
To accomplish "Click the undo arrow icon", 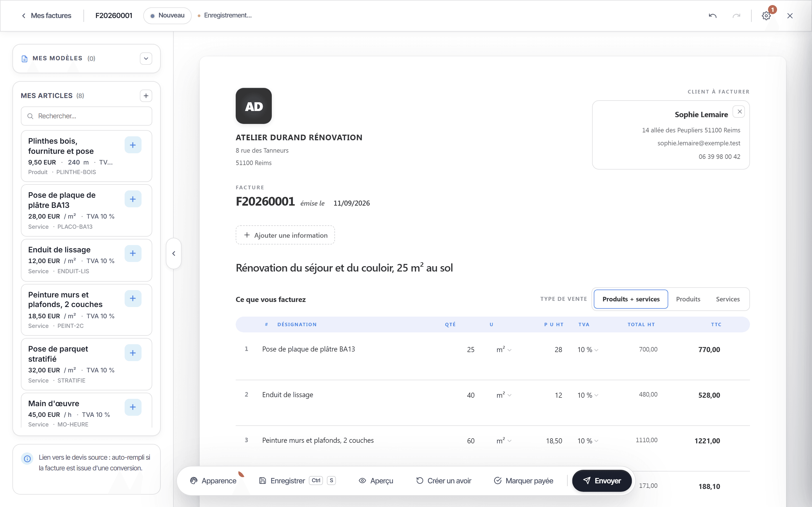I will pyautogui.click(x=712, y=16).
